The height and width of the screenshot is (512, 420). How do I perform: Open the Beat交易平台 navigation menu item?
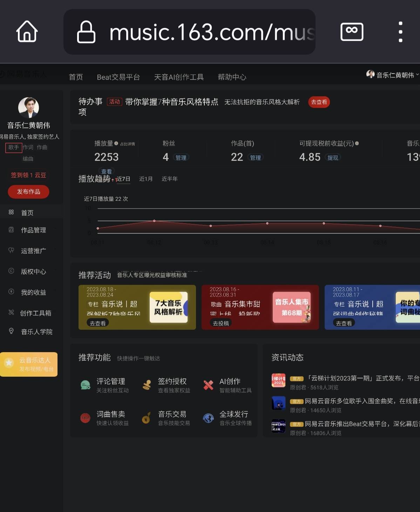click(118, 77)
